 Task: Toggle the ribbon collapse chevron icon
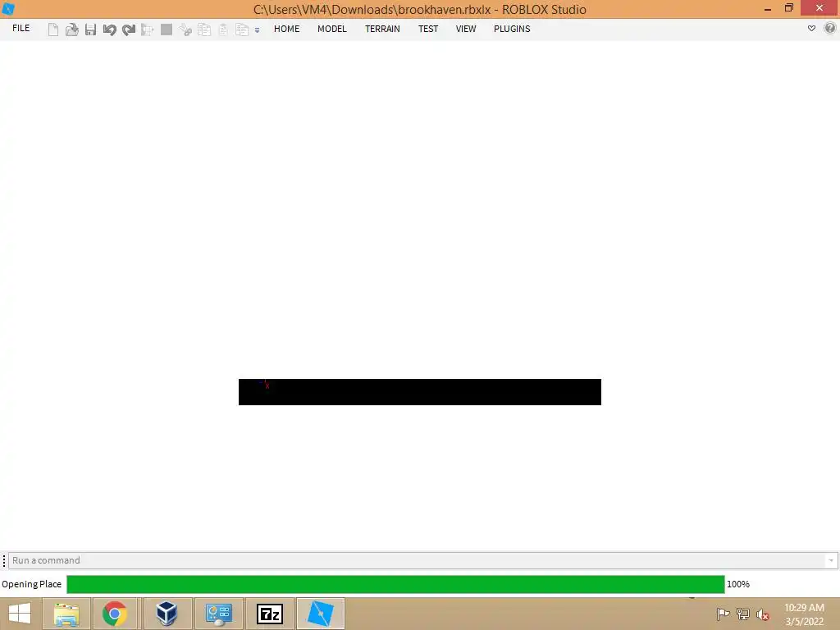811,29
